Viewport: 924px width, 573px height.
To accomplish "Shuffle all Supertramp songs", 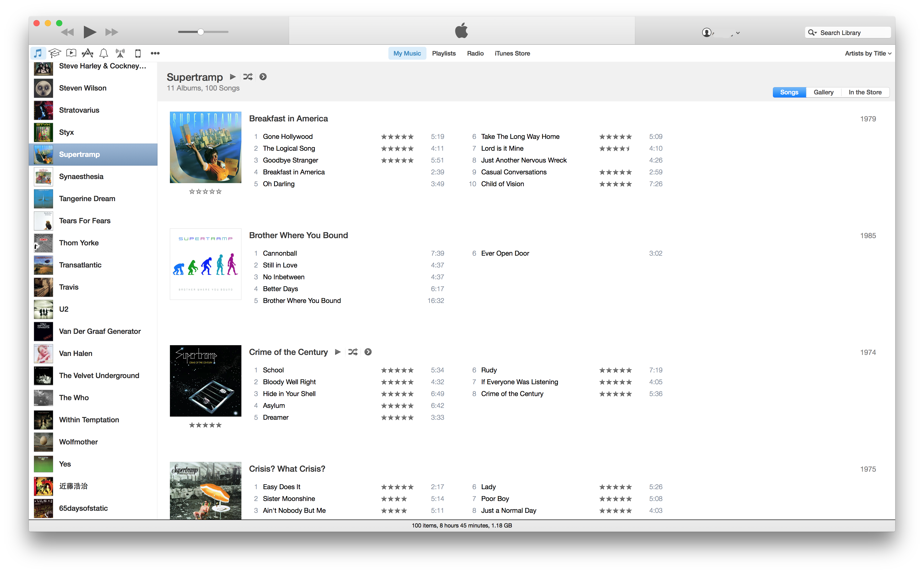I will [x=248, y=77].
